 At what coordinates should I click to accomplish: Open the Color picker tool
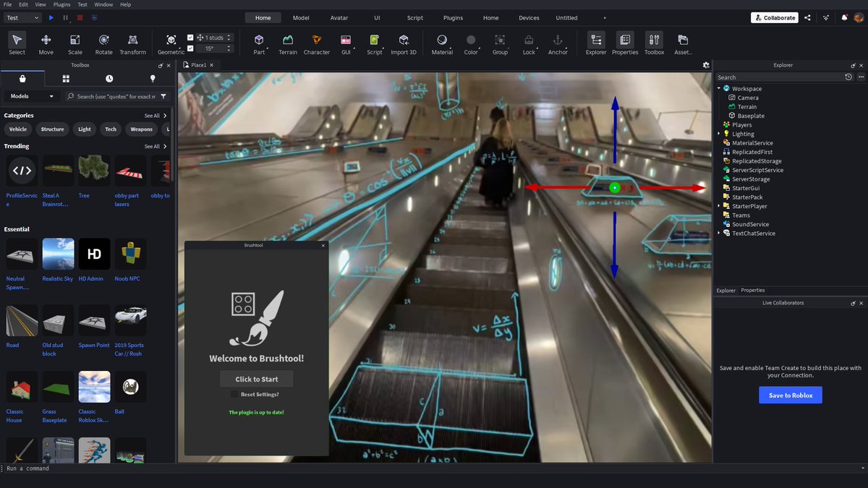coord(471,43)
